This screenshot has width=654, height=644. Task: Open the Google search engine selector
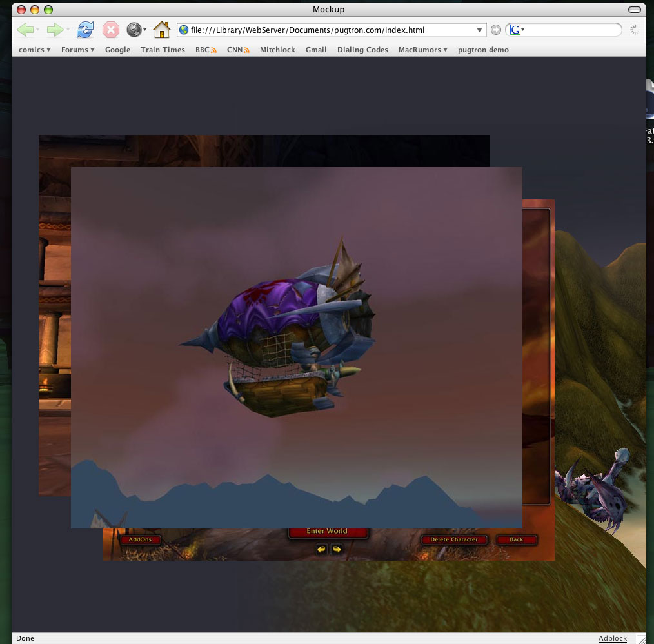click(517, 30)
